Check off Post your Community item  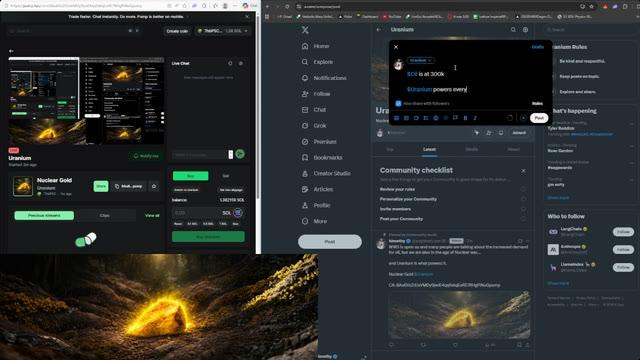coord(523,219)
